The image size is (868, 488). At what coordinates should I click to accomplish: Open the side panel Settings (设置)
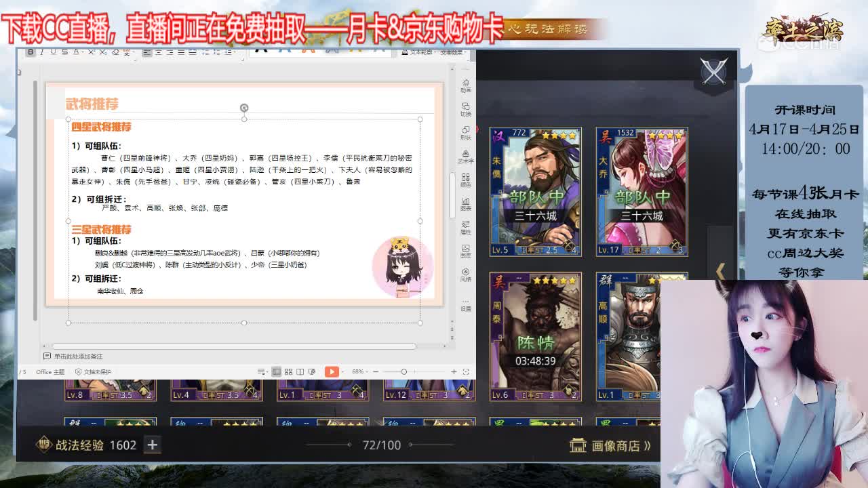coord(466,304)
